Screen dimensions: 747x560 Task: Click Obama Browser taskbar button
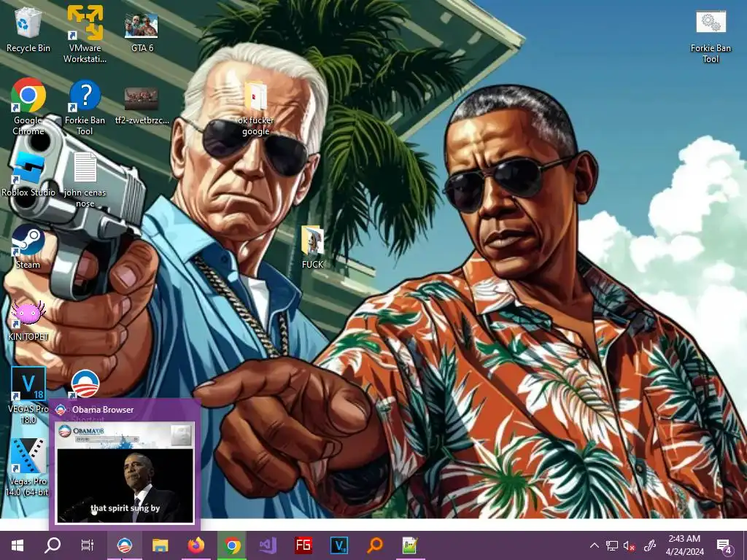(124, 545)
